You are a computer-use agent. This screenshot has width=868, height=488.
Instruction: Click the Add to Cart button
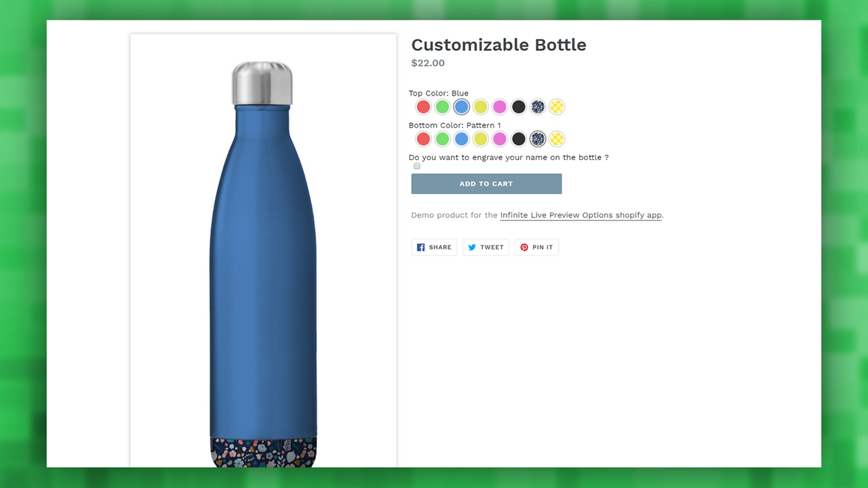pos(486,184)
